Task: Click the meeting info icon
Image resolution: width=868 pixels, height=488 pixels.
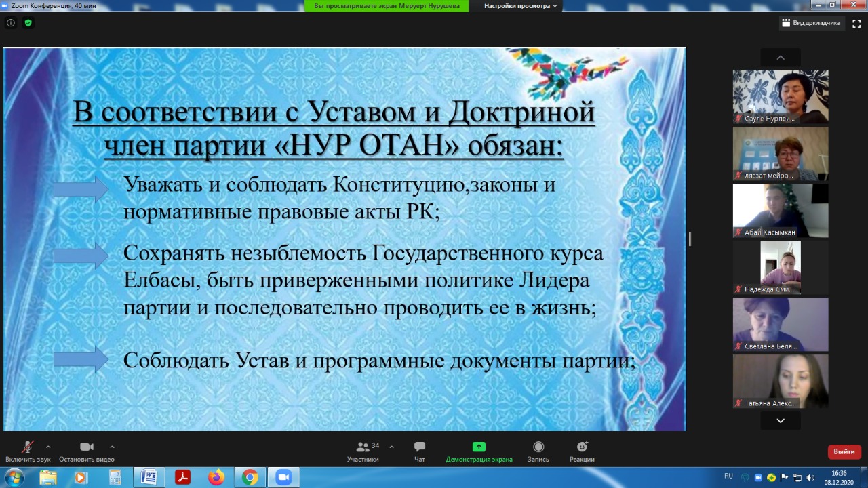Action: coord(11,22)
